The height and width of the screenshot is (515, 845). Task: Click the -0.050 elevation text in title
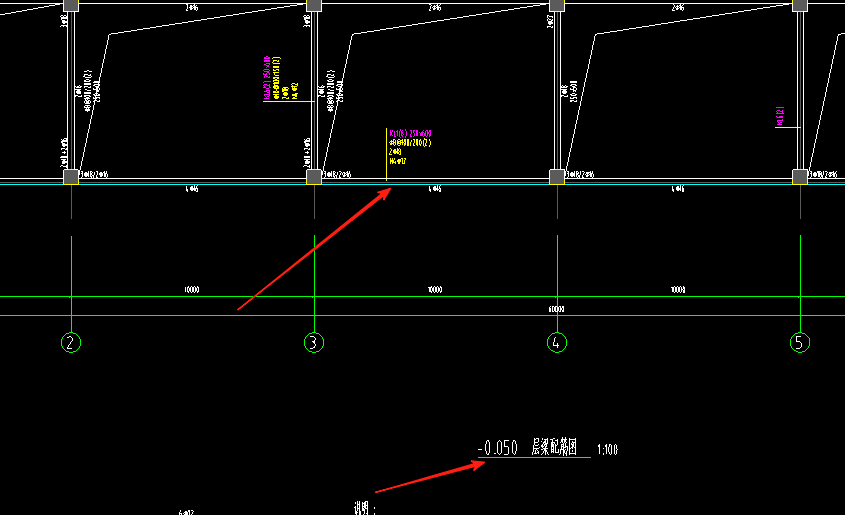(x=497, y=448)
